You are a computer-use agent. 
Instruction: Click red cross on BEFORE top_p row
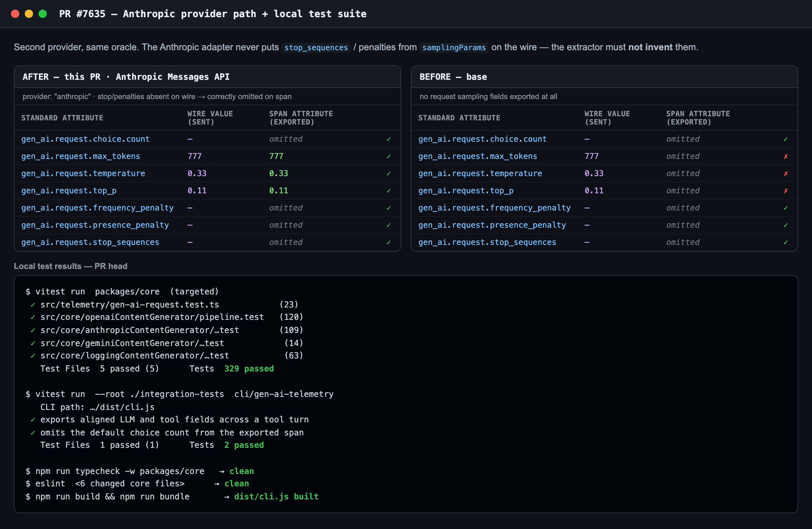[786, 191]
